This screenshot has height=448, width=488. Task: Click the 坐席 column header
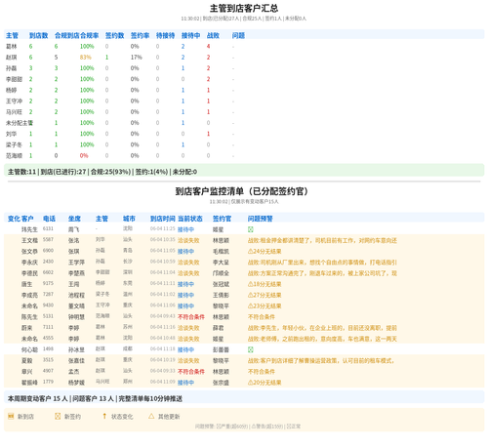tap(74, 219)
